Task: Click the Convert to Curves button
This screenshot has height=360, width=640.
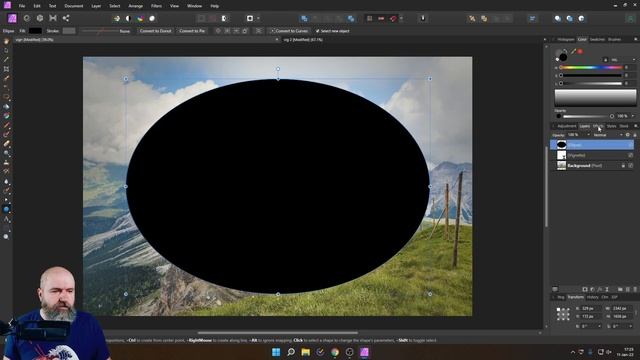Action: point(289,31)
